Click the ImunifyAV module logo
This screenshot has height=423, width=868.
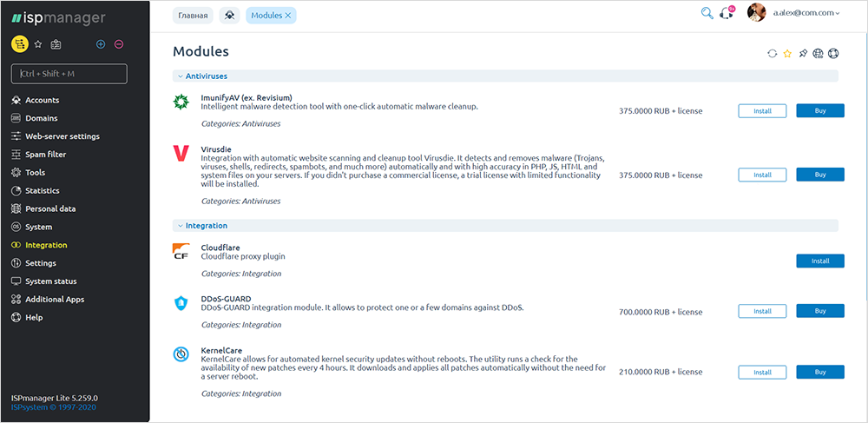(x=181, y=102)
